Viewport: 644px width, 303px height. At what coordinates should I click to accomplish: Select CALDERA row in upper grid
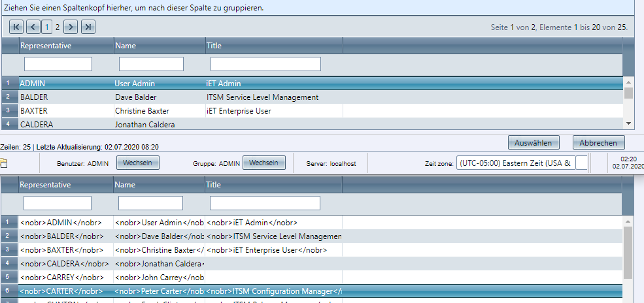312,124
